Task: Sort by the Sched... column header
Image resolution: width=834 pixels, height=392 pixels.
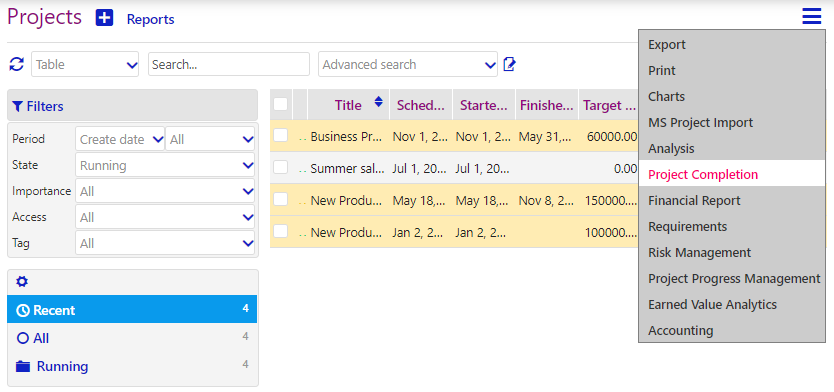Action: tap(421, 105)
